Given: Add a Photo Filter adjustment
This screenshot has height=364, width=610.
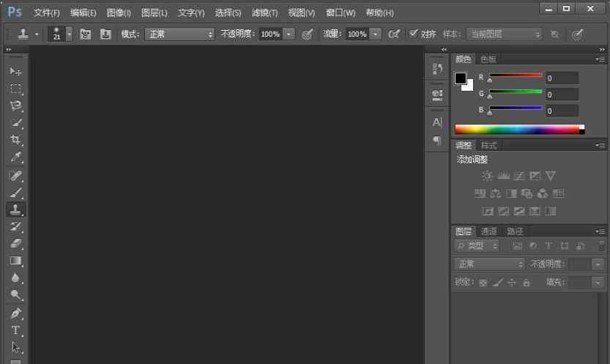Looking at the screenshot, I should point(527,193).
